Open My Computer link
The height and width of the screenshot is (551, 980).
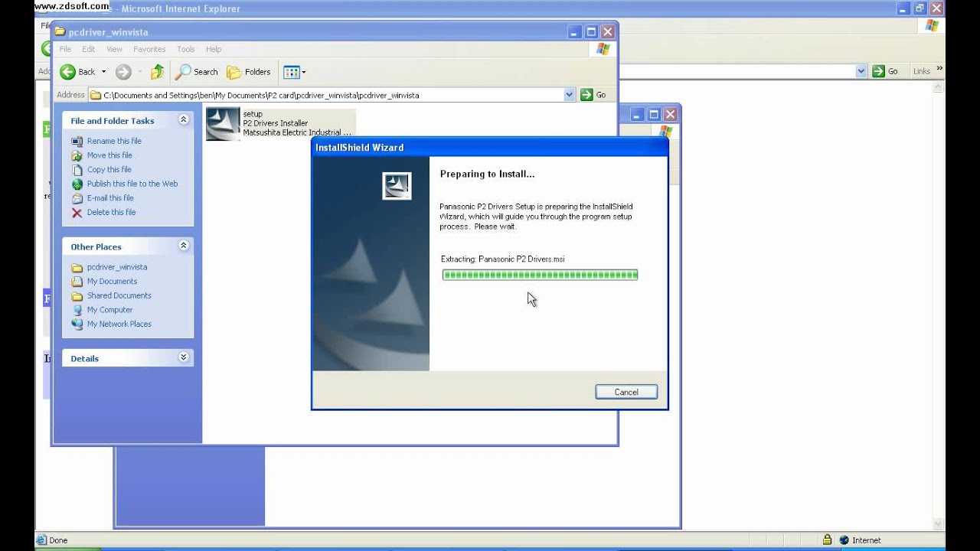109,310
